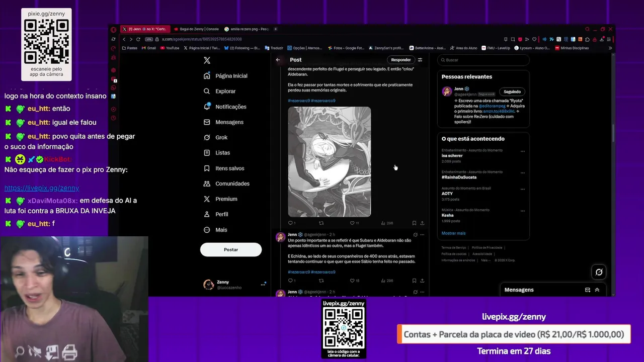Switch to Jenn no X tab
This screenshot has height=362, width=644.
point(145,29)
